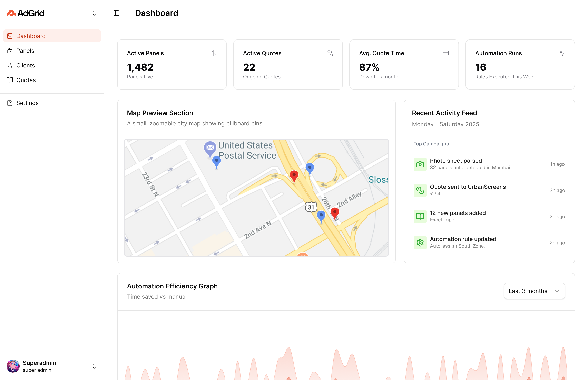This screenshot has width=588, height=380.
Task: Click the book icon for new panels added
Action: tap(420, 216)
